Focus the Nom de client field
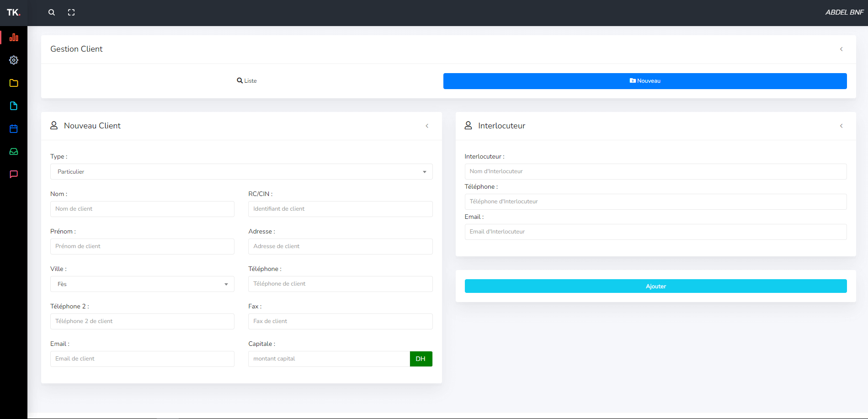 coord(142,209)
